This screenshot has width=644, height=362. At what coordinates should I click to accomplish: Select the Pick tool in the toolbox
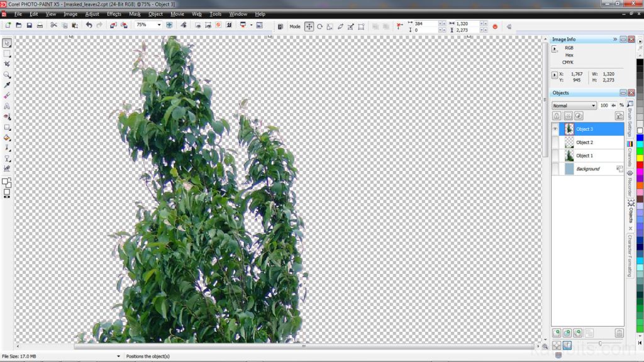7,41
